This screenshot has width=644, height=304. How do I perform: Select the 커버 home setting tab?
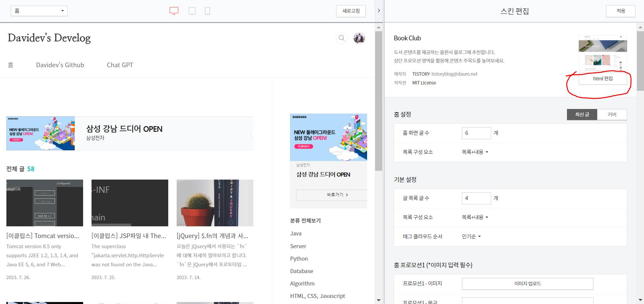pos(612,114)
